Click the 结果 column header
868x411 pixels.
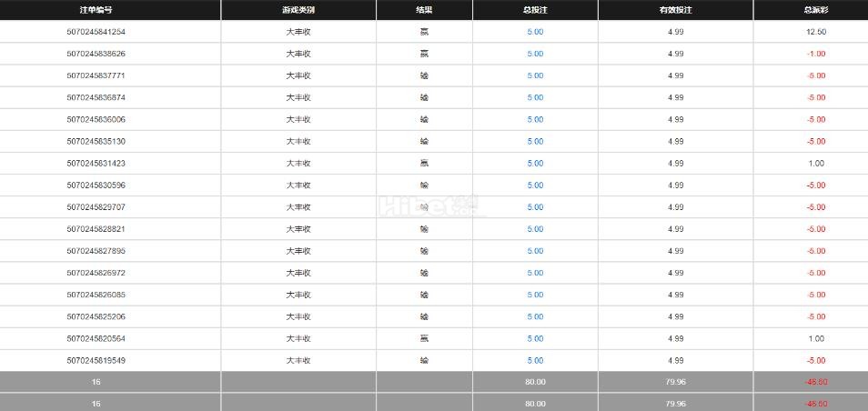tap(424, 10)
